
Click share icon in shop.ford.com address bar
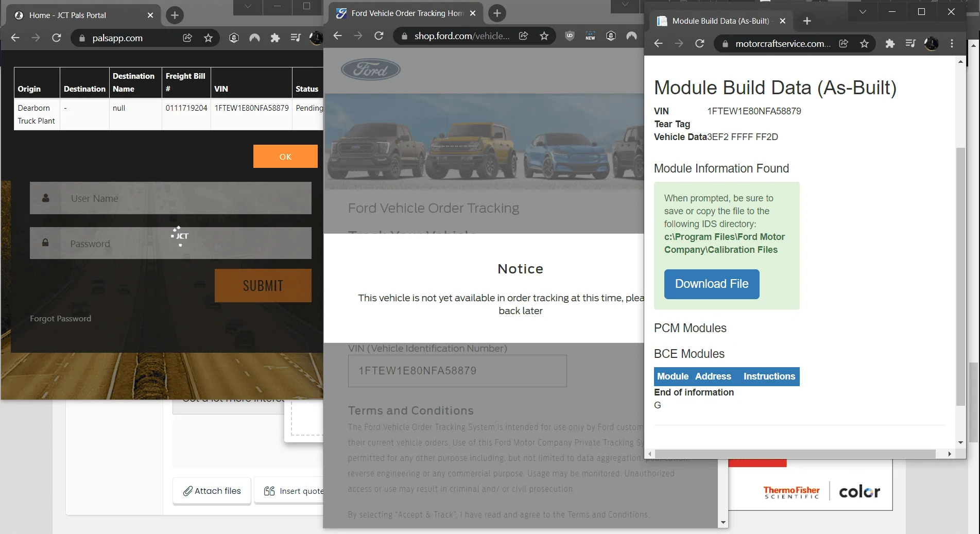(x=523, y=36)
